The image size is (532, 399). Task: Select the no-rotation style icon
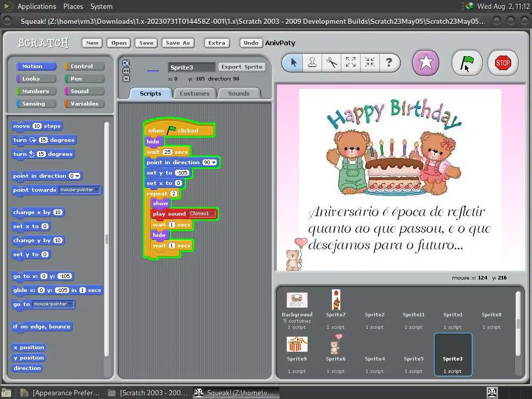point(126,79)
